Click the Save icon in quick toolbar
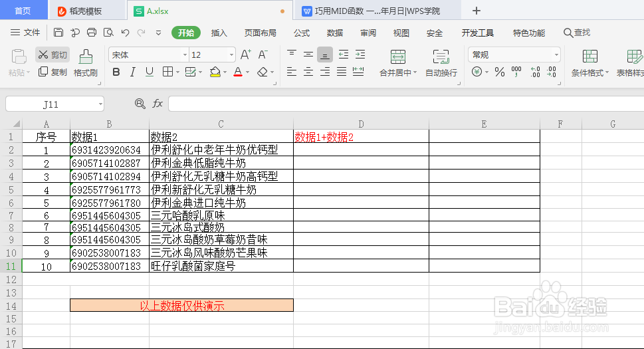This screenshot has width=644, height=349. point(58,33)
